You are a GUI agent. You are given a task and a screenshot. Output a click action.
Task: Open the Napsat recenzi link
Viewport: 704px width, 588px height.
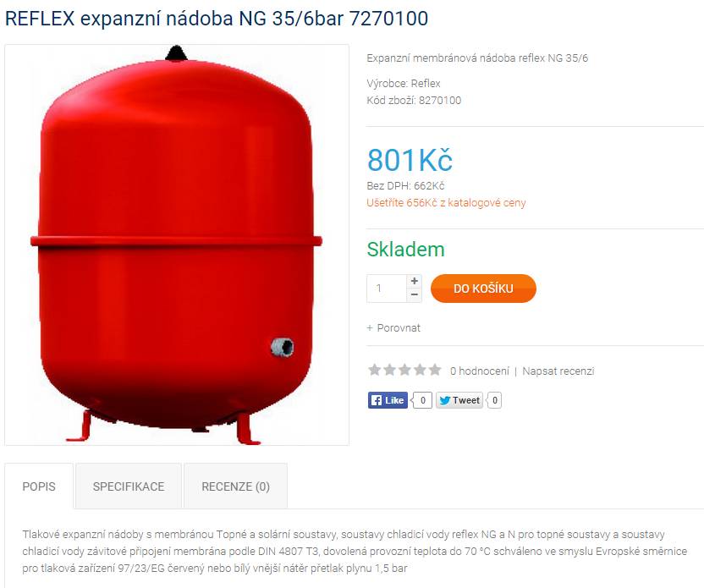pyautogui.click(x=558, y=371)
